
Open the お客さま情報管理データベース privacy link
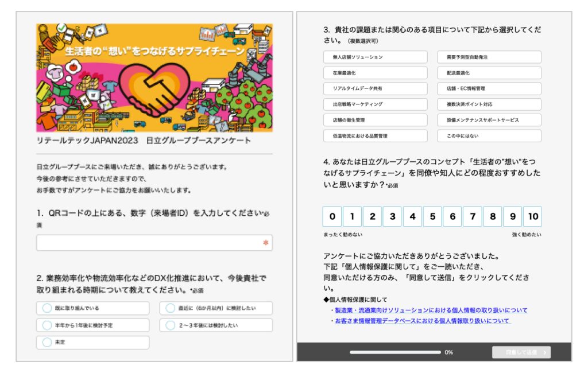tap(422, 321)
